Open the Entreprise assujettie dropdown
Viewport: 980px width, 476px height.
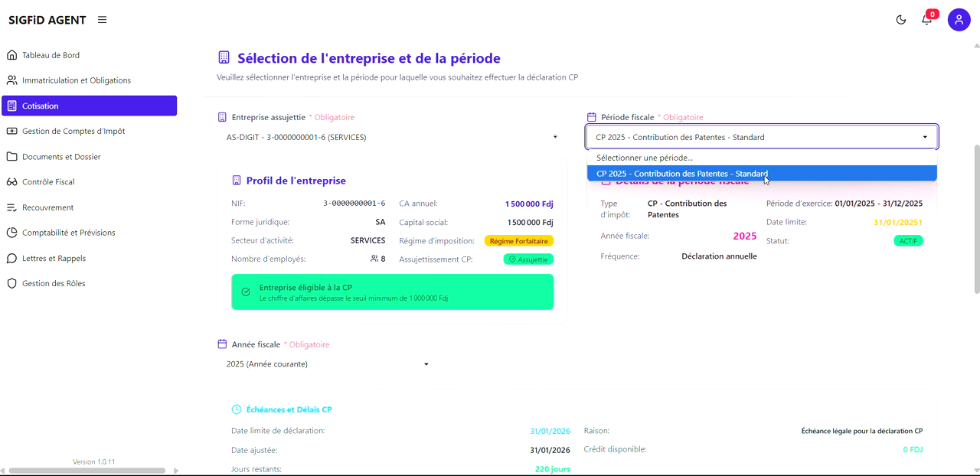point(390,137)
